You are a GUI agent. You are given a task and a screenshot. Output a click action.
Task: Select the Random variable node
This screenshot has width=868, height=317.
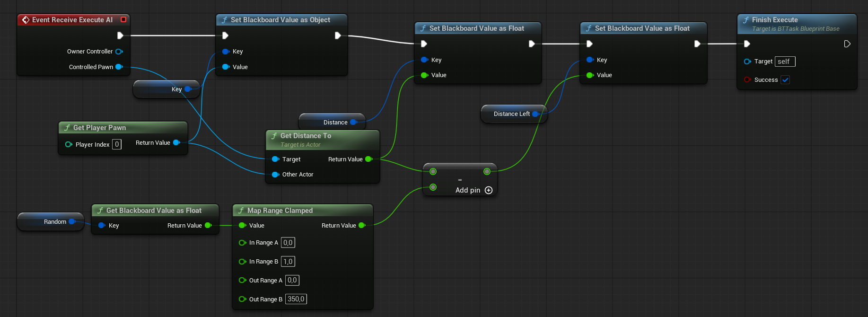[54, 221]
